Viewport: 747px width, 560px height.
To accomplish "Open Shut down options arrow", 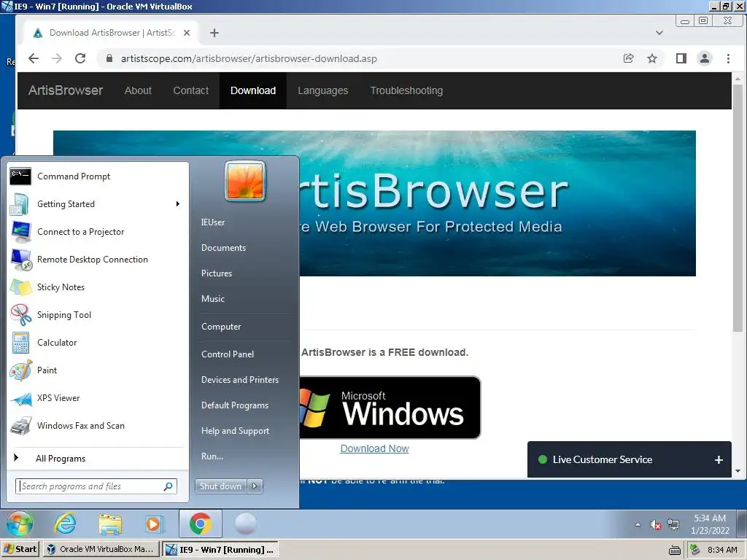I will (255, 486).
